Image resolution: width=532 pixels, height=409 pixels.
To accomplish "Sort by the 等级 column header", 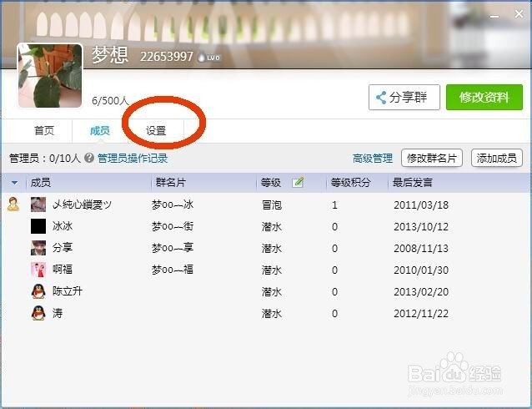I will [x=271, y=183].
